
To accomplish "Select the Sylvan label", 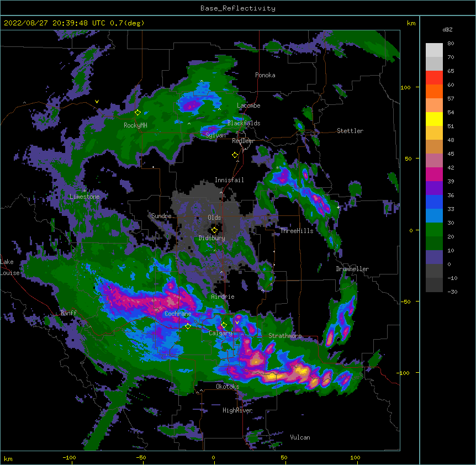I will click(x=215, y=135).
